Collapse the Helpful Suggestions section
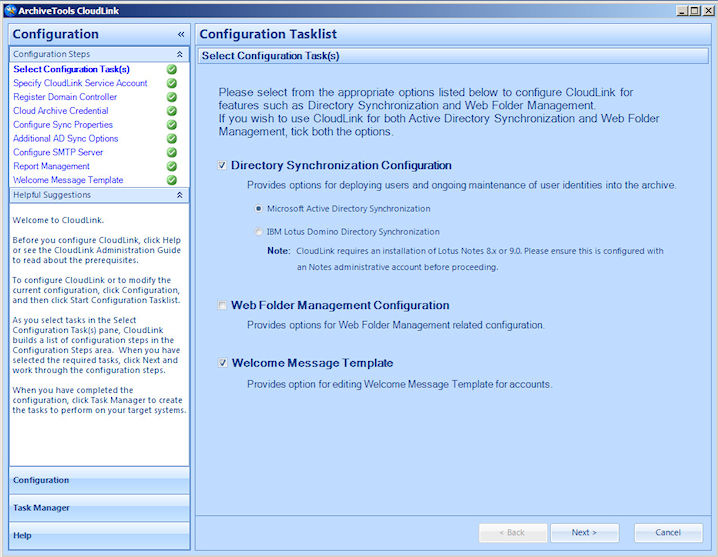The width and height of the screenshot is (718, 557). [x=180, y=195]
